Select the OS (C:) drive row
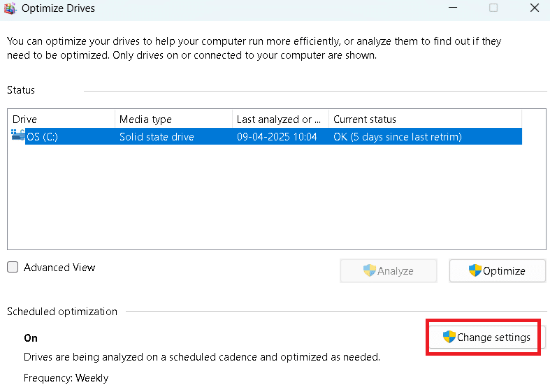Image resolution: width=550 pixels, height=392 pixels. pyautogui.click(x=70, y=137)
